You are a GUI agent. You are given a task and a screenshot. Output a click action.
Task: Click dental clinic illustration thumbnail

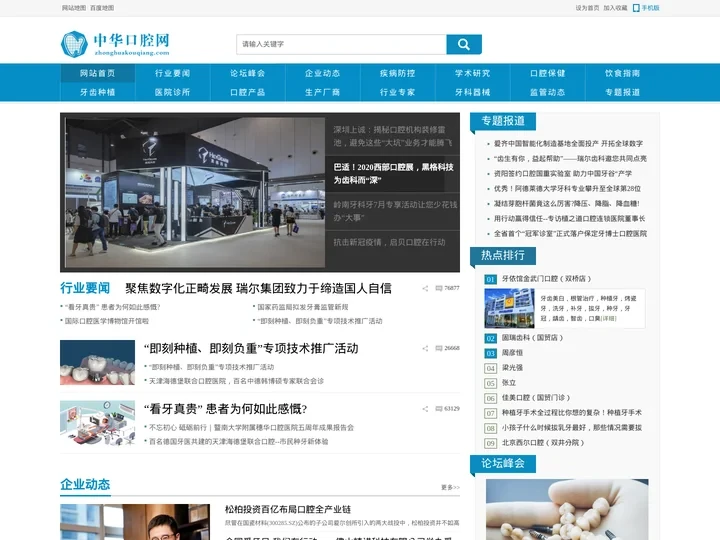coord(97,423)
